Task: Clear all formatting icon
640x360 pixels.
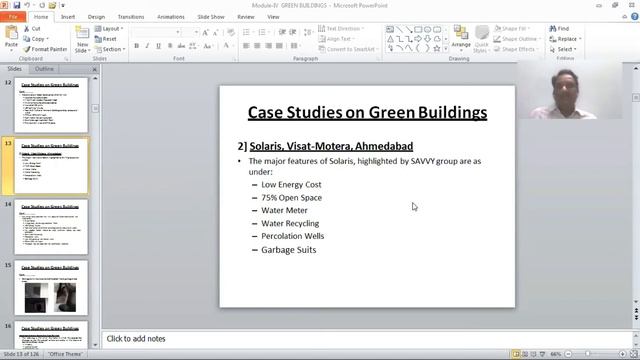Action: tap(231, 32)
